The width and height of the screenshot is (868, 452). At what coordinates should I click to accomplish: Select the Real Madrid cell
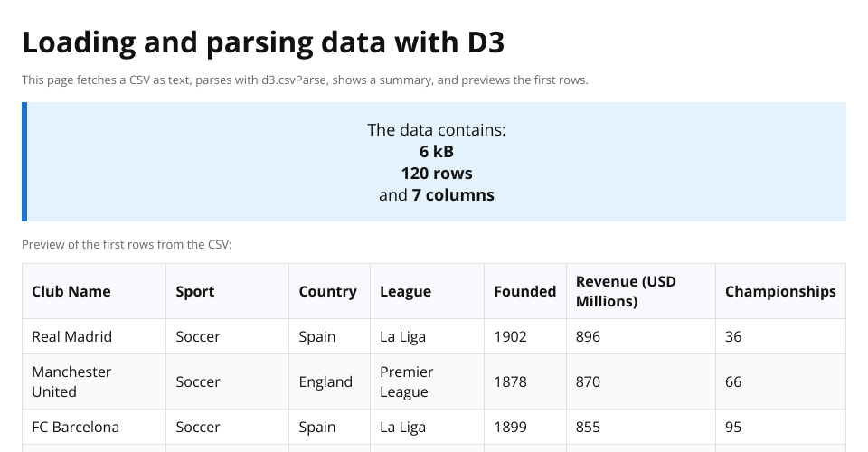(72, 336)
